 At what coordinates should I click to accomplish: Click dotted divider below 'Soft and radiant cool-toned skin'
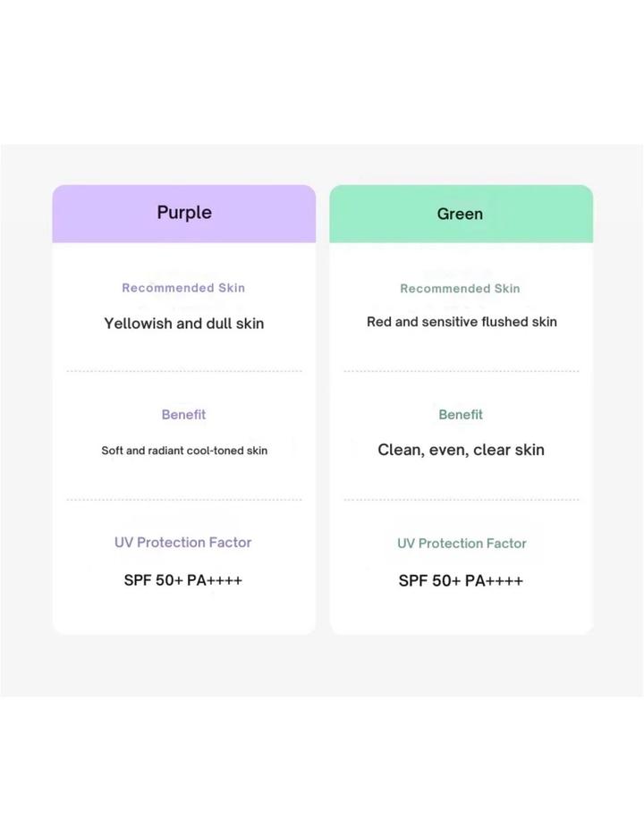184,500
